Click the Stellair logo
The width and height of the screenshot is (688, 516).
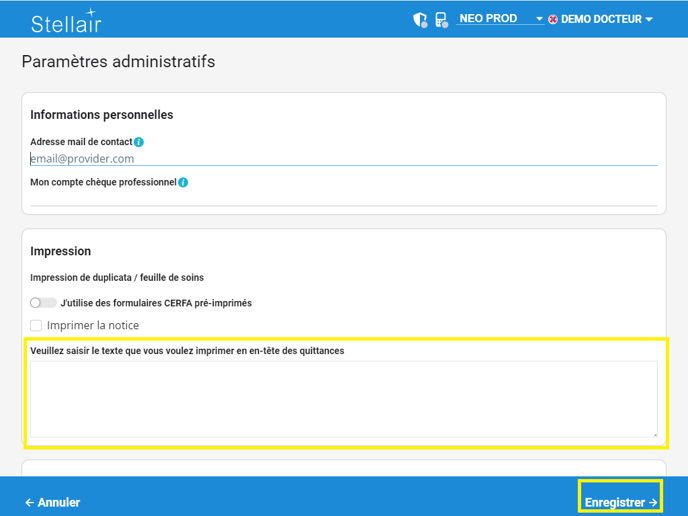[x=65, y=21]
